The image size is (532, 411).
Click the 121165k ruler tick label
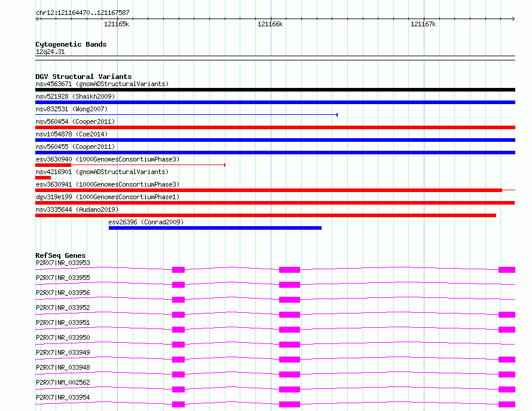point(117,24)
